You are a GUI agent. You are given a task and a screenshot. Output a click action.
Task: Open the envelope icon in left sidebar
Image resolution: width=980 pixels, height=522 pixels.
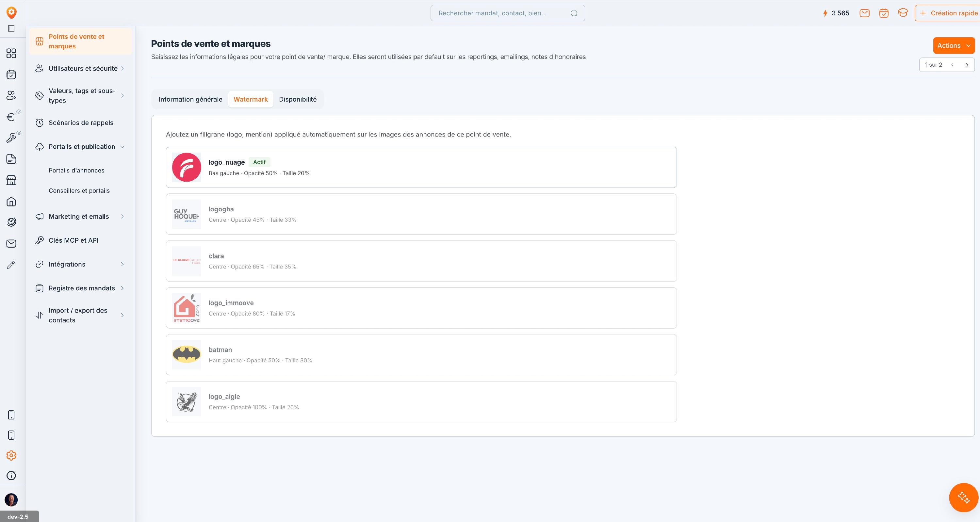point(11,243)
